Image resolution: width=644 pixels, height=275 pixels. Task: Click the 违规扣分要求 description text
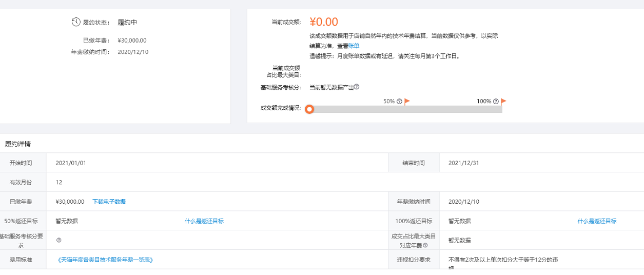(503, 264)
